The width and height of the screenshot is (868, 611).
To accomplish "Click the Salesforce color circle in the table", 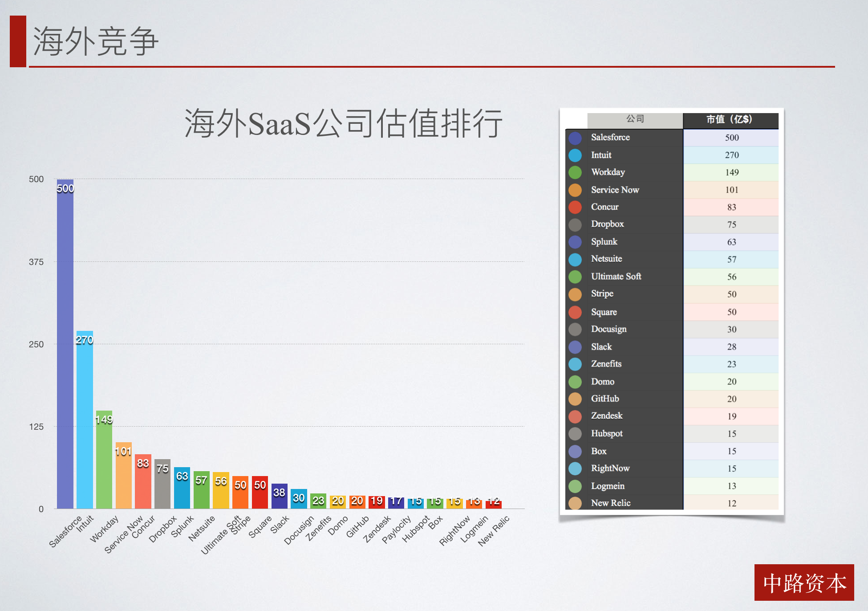I will click(575, 138).
